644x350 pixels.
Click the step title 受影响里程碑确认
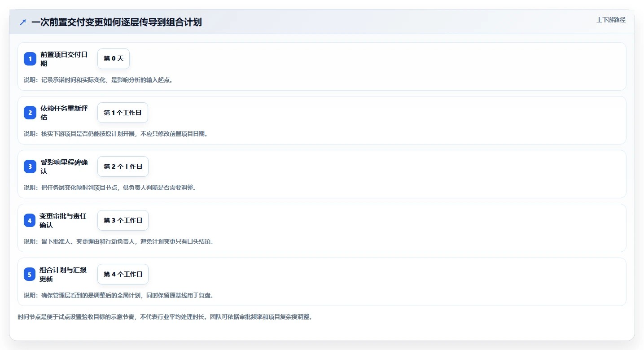point(64,166)
